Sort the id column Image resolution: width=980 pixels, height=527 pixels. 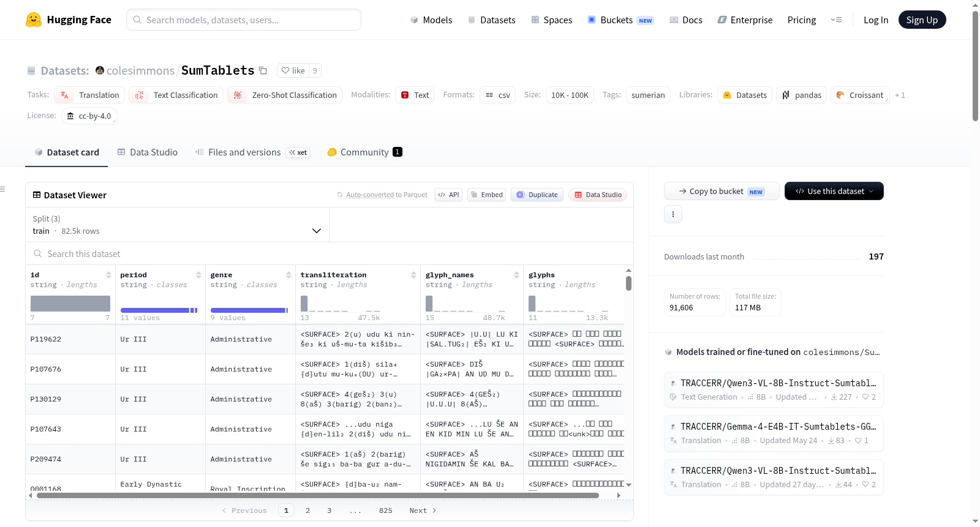tap(108, 275)
